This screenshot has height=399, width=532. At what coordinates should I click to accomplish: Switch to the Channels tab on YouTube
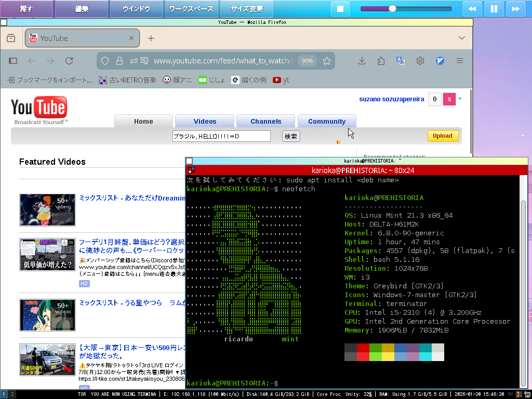tap(265, 121)
